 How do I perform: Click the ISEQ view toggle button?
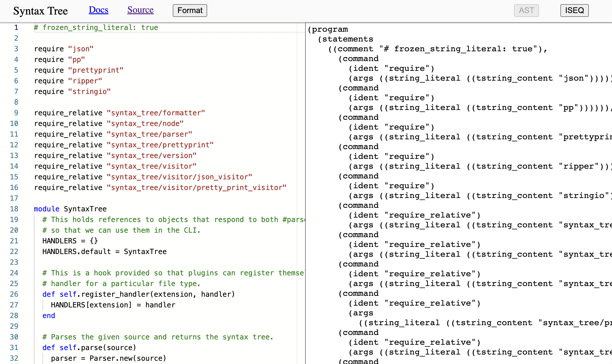click(x=574, y=10)
